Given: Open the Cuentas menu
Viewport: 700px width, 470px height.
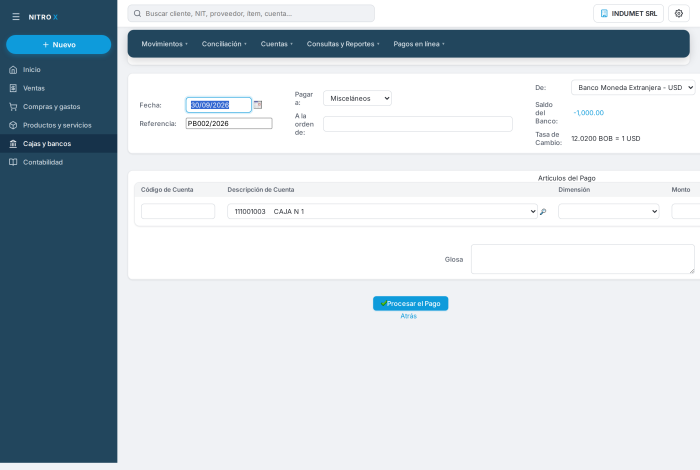Looking at the screenshot, I should [276, 44].
